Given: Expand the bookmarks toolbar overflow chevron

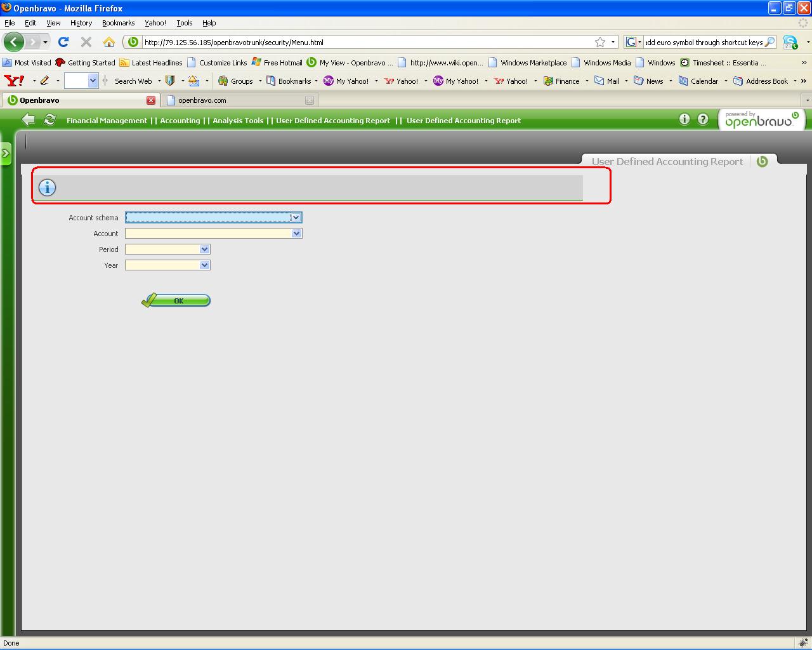Looking at the screenshot, I should pyautogui.click(x=804, y=62).
